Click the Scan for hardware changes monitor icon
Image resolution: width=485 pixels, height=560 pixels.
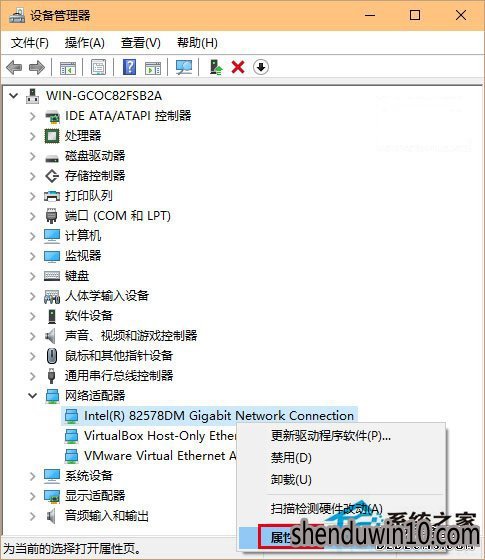point(184,67)
